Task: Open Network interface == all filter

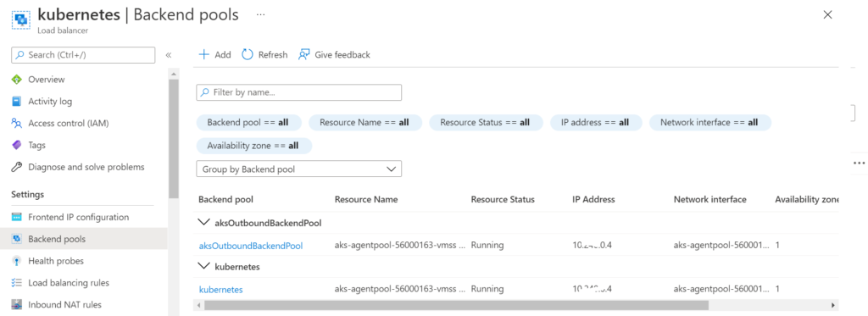Action: tap(709, 123)
